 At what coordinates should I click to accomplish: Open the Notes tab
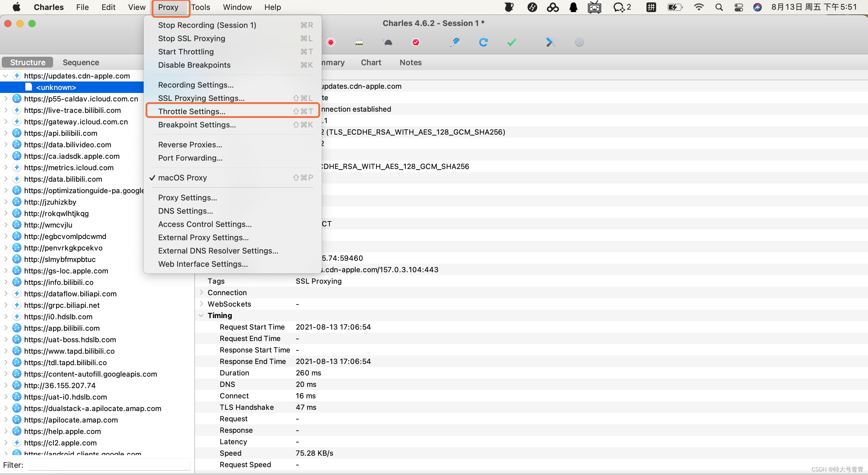pyautogui.click(x=410, y=62)
